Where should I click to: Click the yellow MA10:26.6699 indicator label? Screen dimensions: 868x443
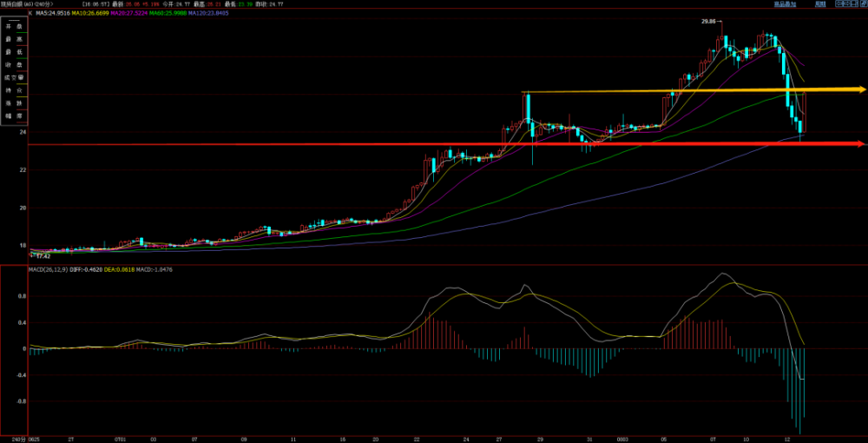tap(90, 13)
